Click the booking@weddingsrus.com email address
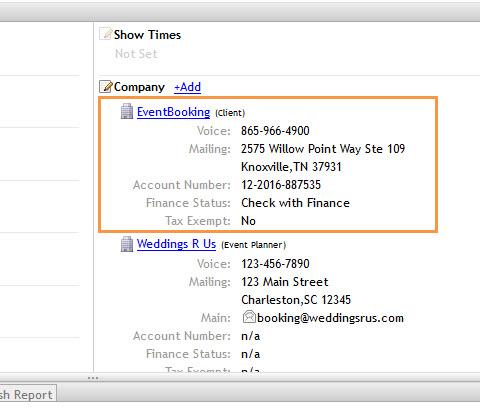Image resolution: width=480 pixels, height=414 pixels. [330, 318]
